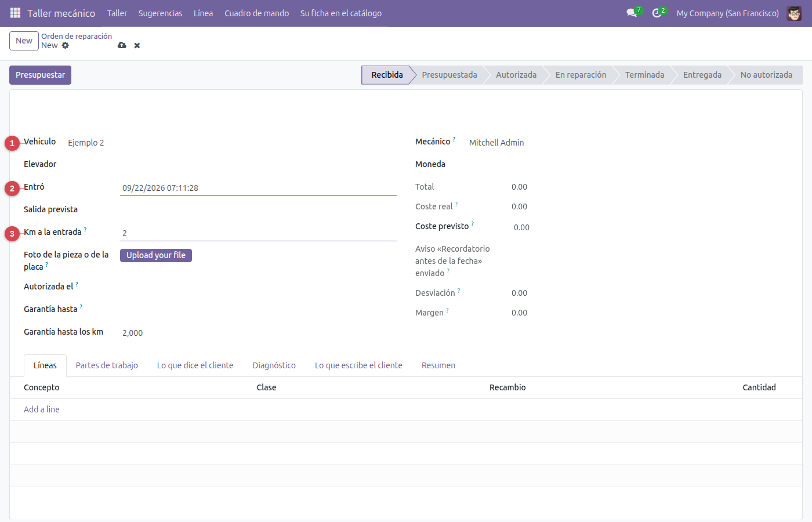Viewport: 812px width, 522px height.
Task: Click the Entró date field
Action: 258,188
